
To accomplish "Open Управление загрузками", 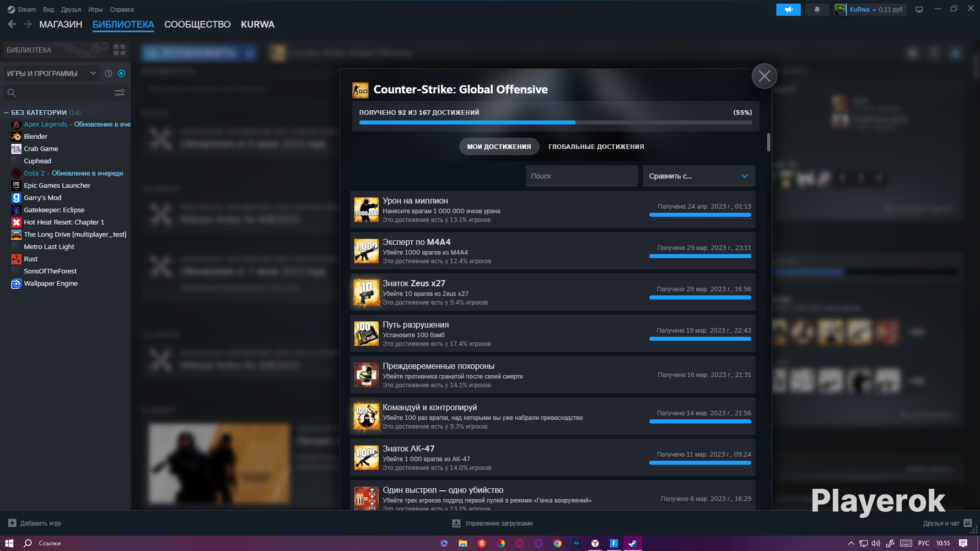I will point(493,523).
